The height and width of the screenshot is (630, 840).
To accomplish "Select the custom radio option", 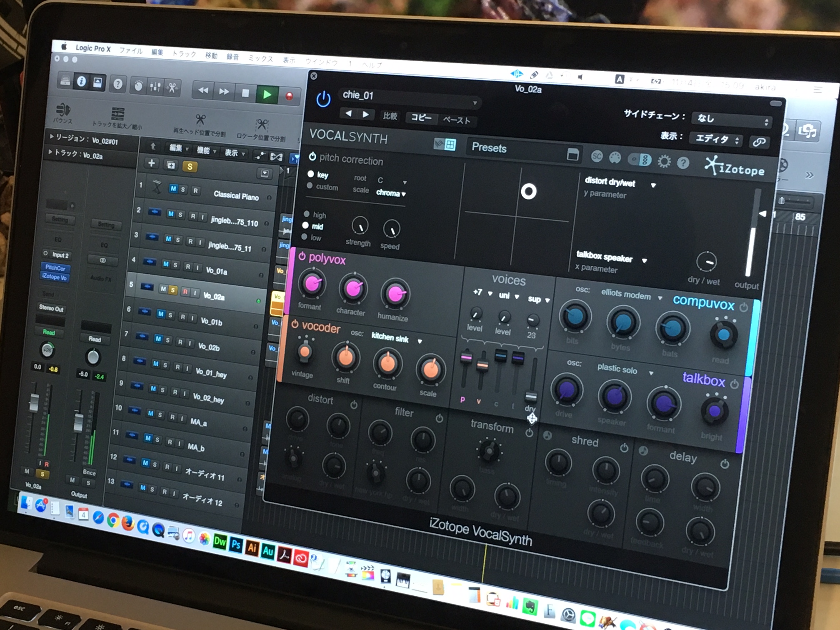I will click(x=310, y=185).
